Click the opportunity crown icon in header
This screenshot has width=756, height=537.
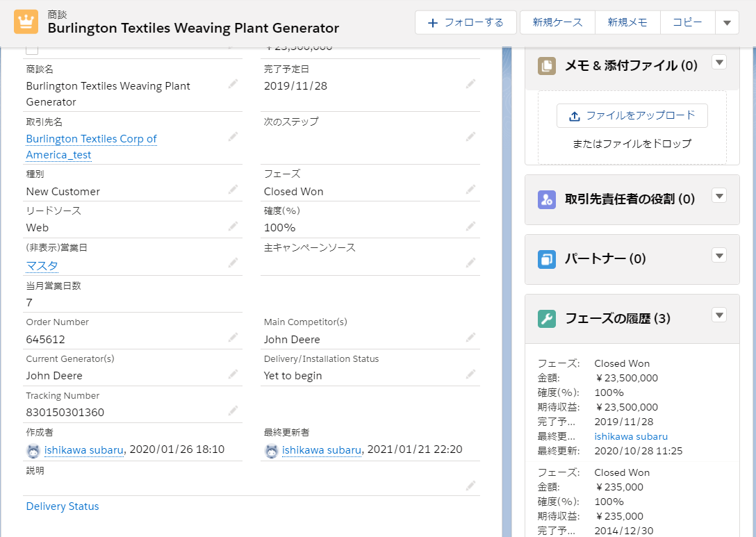(26, 22)
